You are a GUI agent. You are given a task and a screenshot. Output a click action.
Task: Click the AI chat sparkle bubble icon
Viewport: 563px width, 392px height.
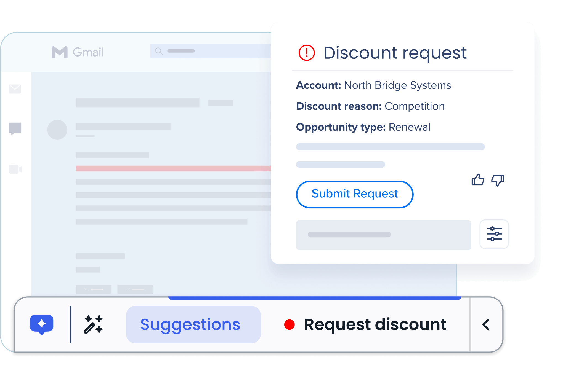pos(42,324)
